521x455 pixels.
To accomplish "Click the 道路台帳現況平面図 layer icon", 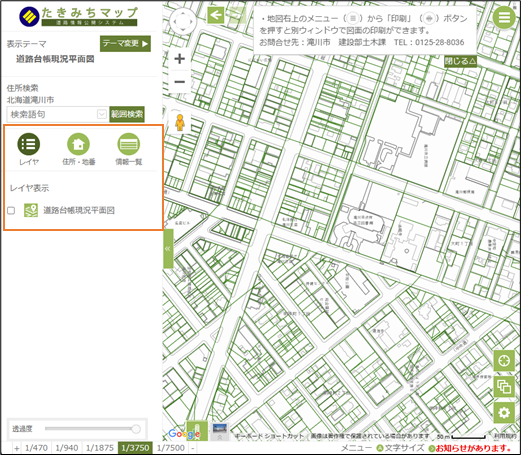I will coord(31,210).
